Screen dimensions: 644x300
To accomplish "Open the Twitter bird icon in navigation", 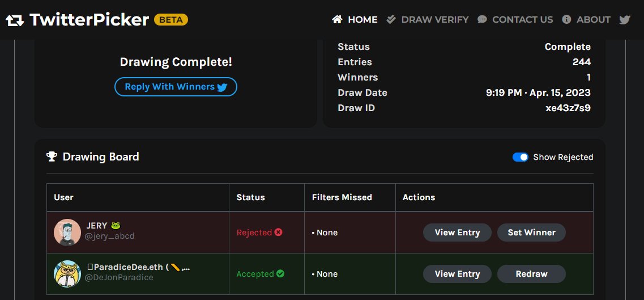I will click(x=625, y=20).
